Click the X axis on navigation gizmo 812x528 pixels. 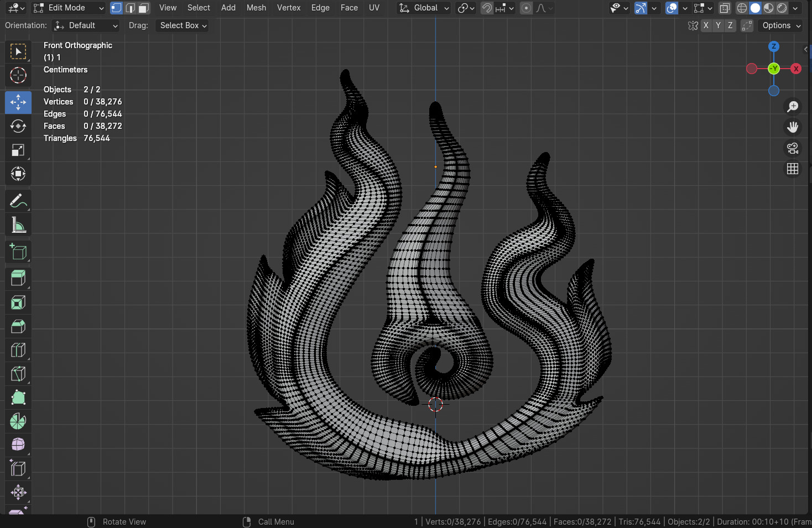point(796,69)
